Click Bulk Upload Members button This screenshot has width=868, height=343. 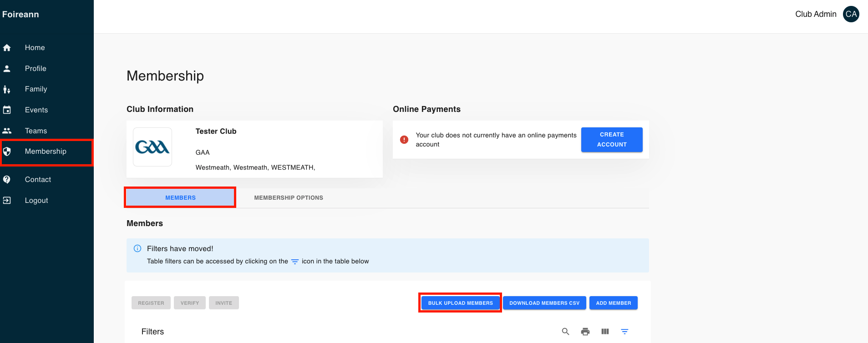tap(461, 303)
